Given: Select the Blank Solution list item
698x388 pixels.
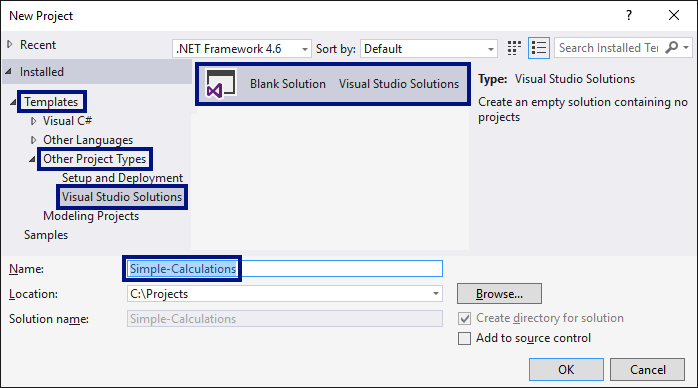Looking at the screenshot, I should [x=333, y=84].
